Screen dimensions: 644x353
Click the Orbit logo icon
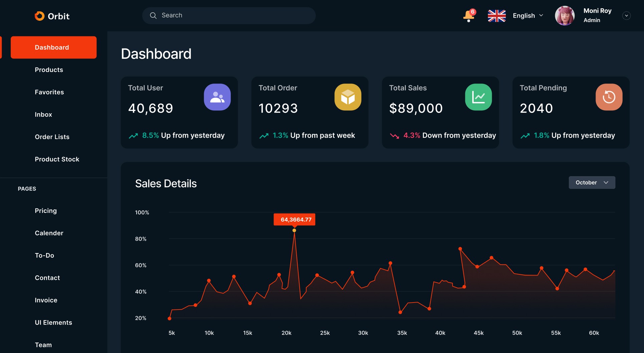pyautogui.click(x=39, y=16)
